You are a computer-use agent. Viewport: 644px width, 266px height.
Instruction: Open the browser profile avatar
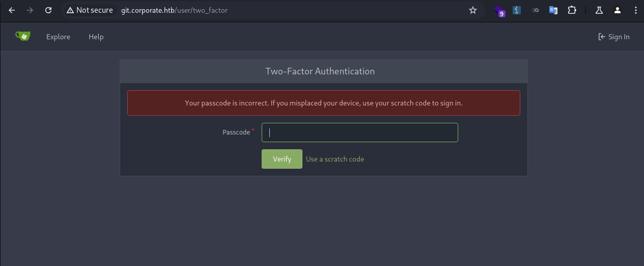point(618,10)
